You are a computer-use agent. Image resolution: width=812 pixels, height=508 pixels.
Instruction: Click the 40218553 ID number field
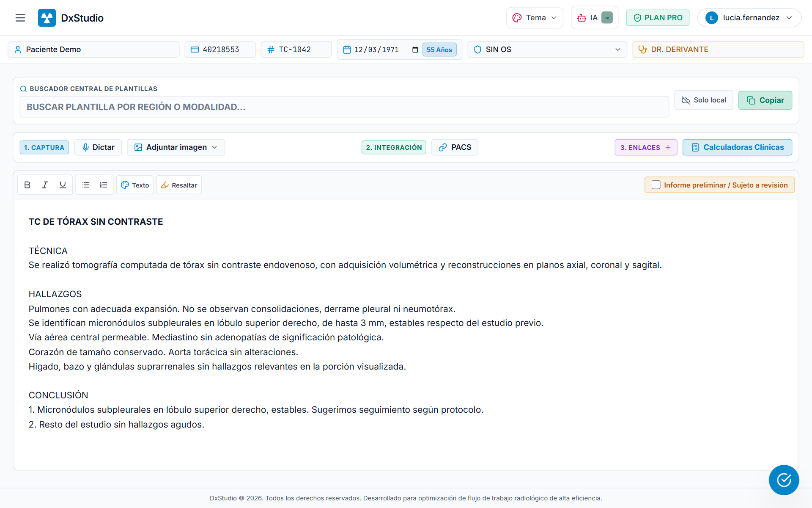click(x=220, y=50)
